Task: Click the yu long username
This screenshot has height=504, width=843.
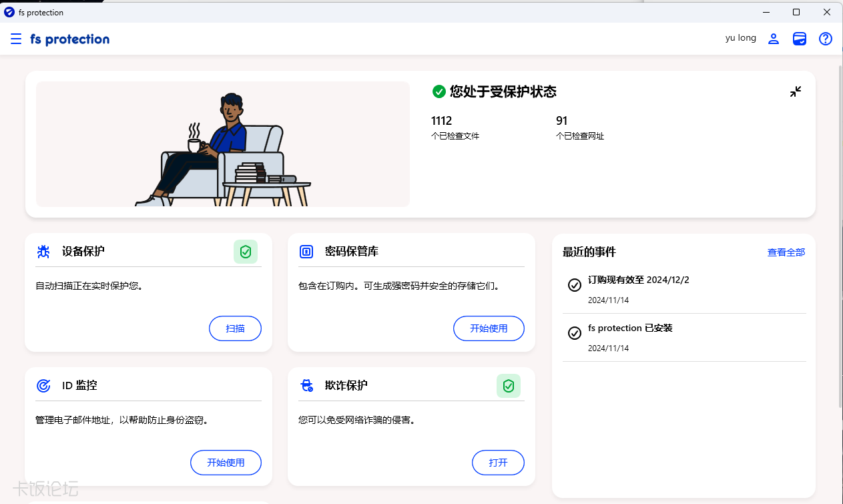Action: click(x=741, y=38)
